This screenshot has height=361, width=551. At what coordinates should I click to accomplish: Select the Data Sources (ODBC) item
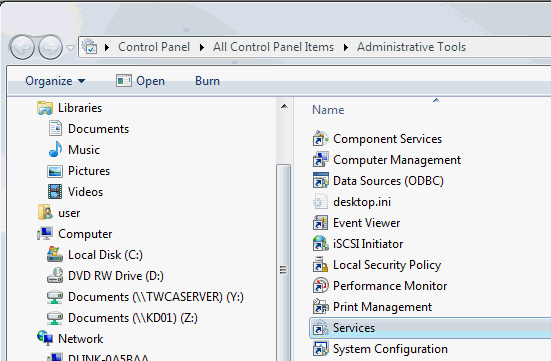click(388, 181)
